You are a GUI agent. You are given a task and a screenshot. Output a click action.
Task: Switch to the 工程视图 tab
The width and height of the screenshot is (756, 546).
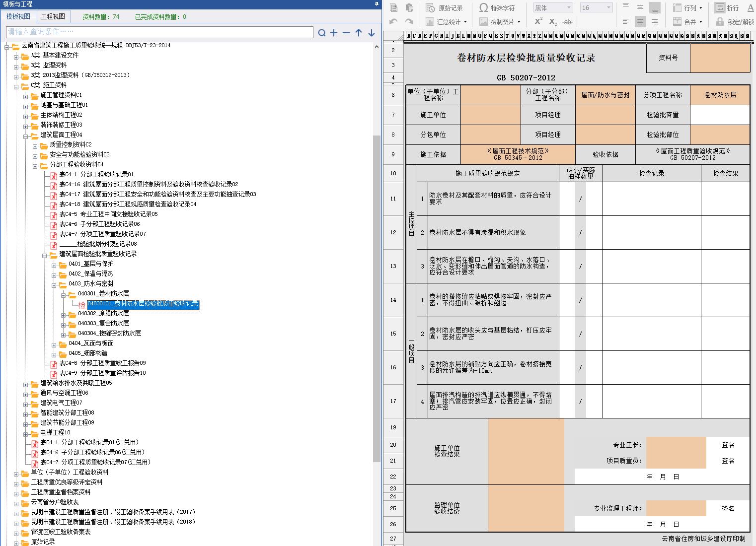(x=53, y=16)
